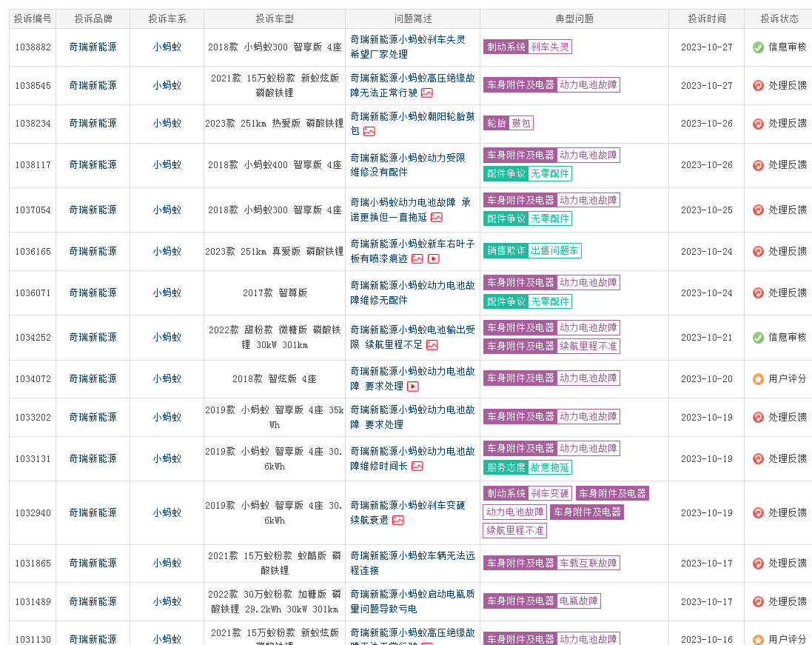Click complaint number 1032940
Image resolution: width=812 pixels, height=645 pixels.
coord(33,513)
